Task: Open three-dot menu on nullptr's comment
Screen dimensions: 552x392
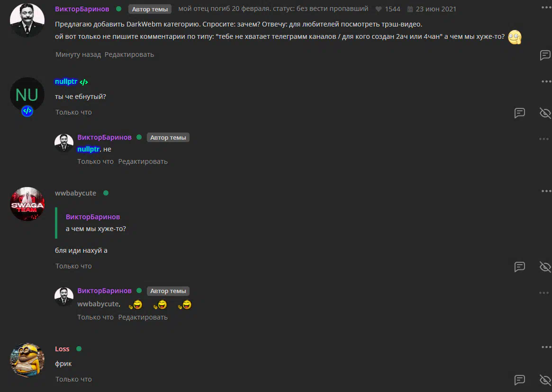Action: coord(546,81)
